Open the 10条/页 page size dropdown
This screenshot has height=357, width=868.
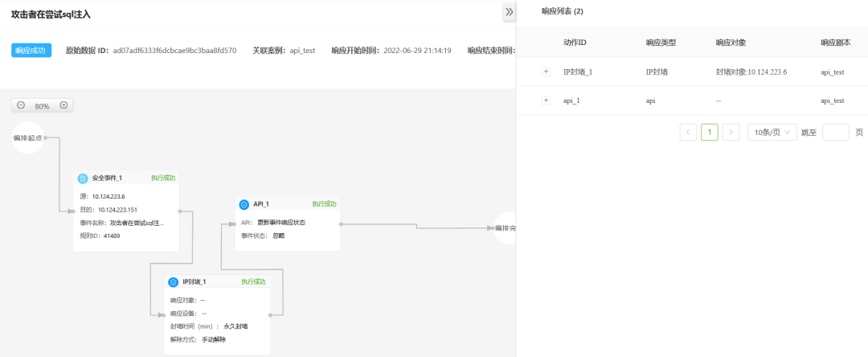[x=772, y=132]
